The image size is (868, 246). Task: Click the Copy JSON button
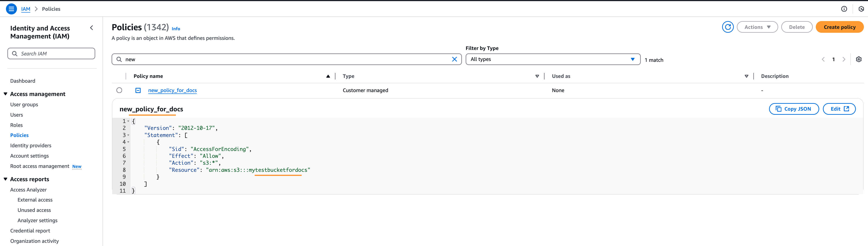click(794, 109)
